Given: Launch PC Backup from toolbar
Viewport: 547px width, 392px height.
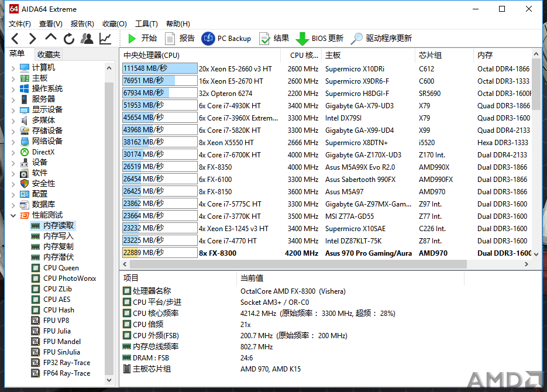Looking at the screenshot, I should click(x=226, y=39).
